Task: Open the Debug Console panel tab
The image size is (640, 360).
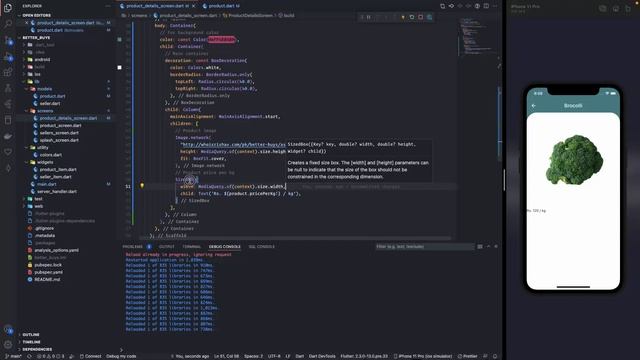Action: pyautogui.click(x=224, y=247)
